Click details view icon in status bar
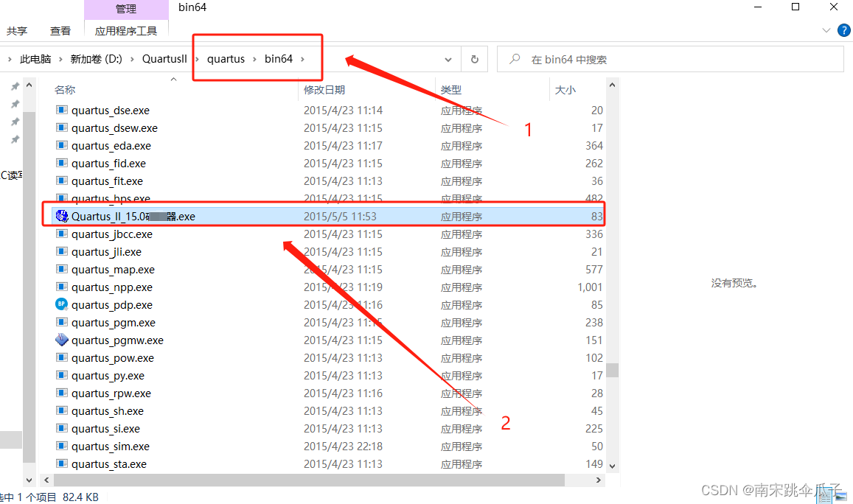 tap(824, 496)
